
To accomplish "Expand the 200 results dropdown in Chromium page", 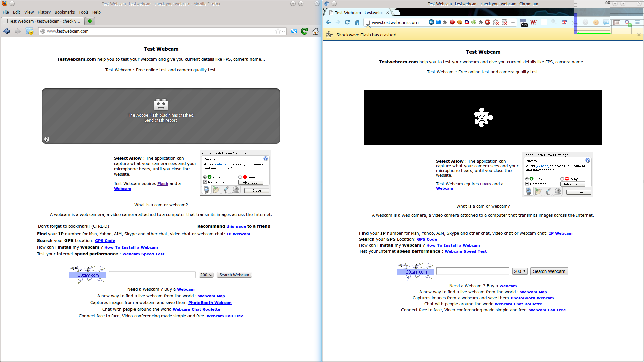I will 520,271.
